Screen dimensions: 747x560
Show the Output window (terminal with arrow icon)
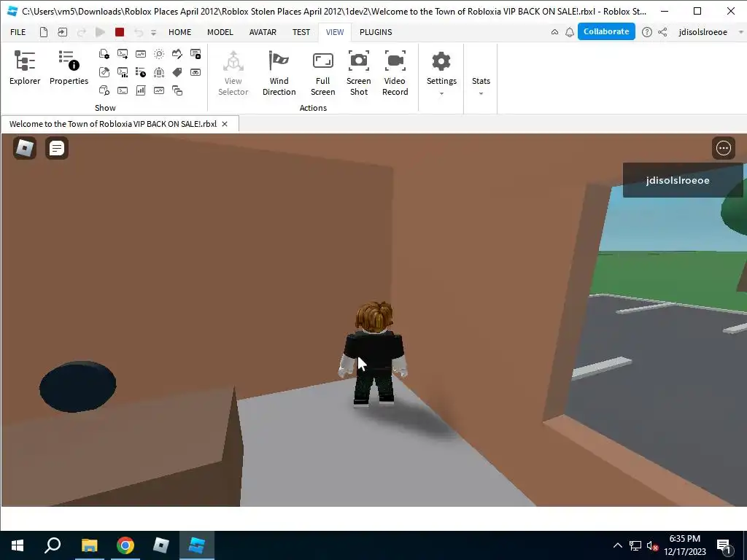click(x=123, y=54)
